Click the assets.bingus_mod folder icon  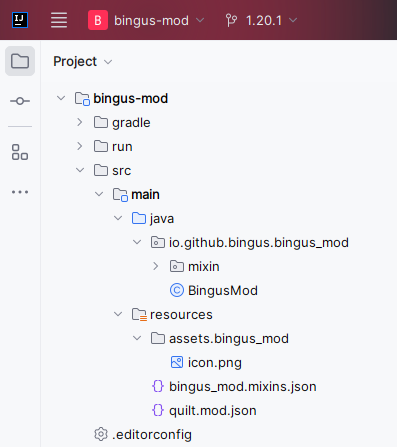pyautogui.click(x=158, y=338)
